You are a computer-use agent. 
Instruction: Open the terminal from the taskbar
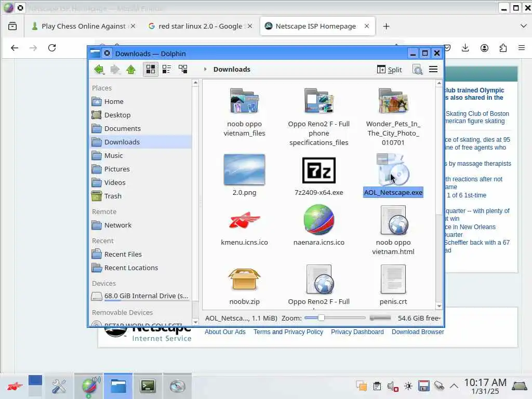pos(148,386)
